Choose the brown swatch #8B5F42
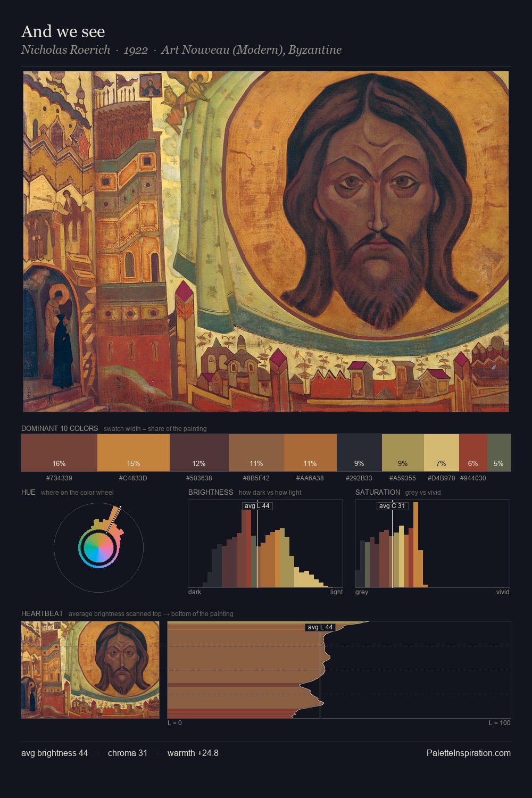Viewport: 532px width, 798px height. point(256,453)
